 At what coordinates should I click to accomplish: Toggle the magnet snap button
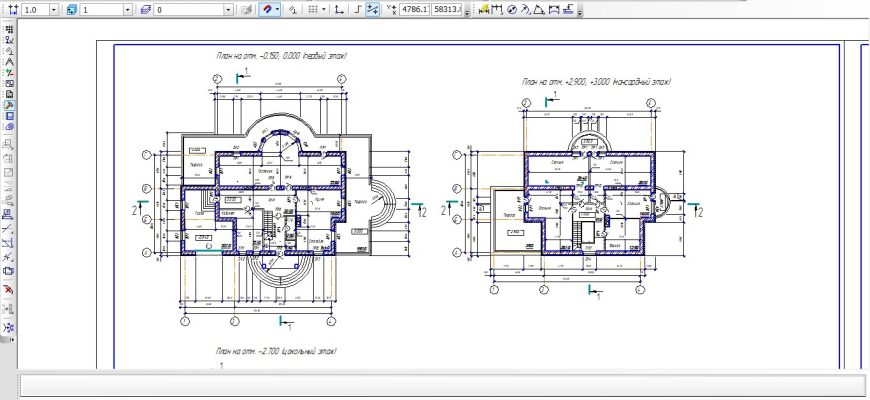266,9
